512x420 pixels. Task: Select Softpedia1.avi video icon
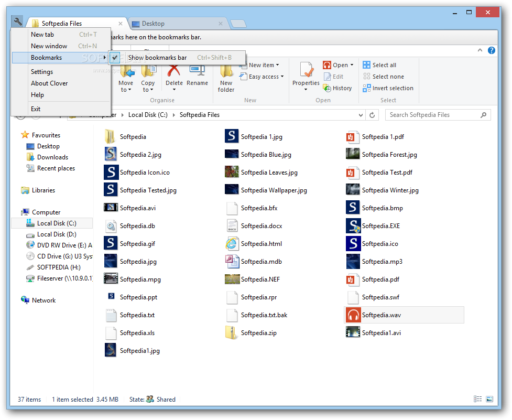353,332
